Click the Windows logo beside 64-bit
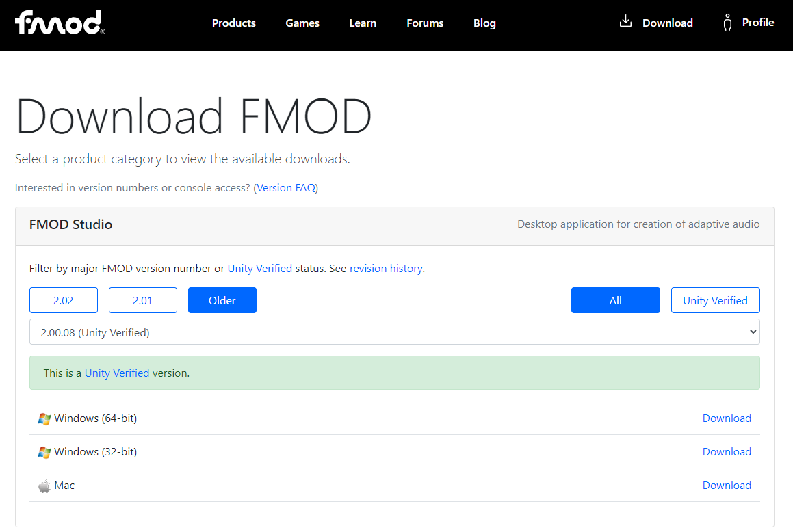The height and width of the screenshot is (532, 793). [x=44, y=418]
